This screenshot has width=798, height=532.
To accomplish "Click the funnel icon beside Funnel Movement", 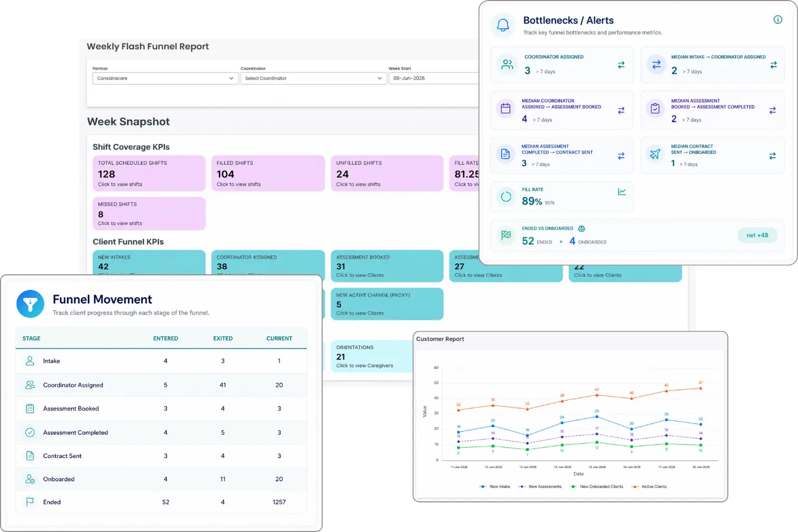I will point(30,304).
